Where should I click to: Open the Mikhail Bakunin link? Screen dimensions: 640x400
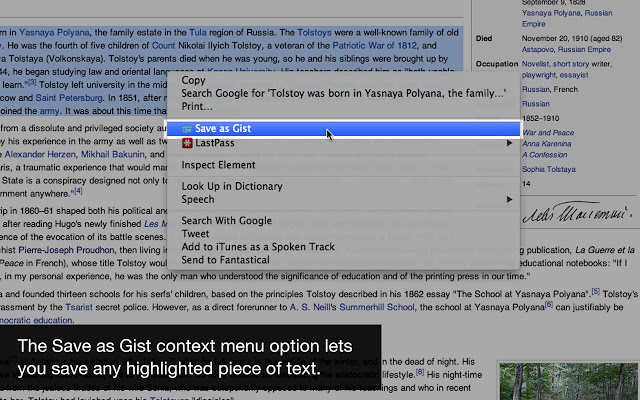tap(113, 154)
